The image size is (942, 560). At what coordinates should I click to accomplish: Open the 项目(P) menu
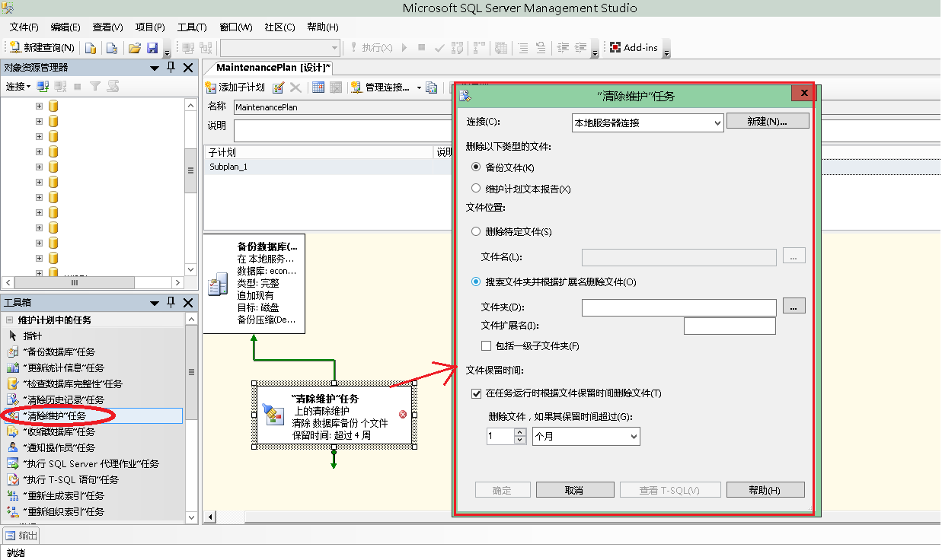150,27
